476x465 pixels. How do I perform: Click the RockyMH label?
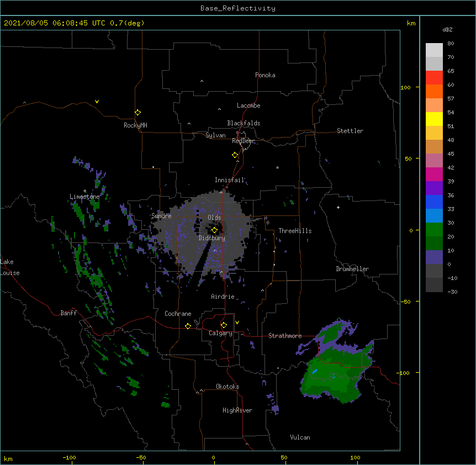click(135, 125)
